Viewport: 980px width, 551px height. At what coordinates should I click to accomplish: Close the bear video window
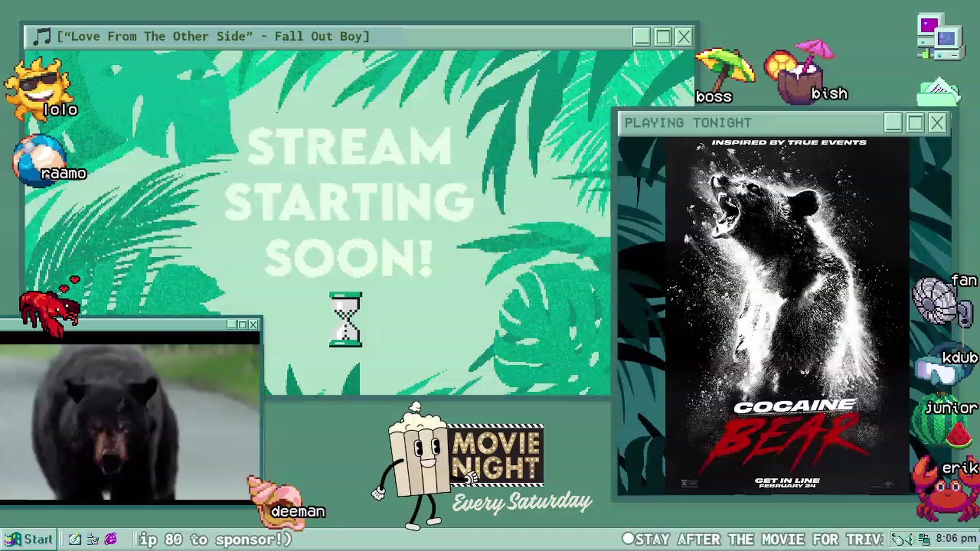click(253, 324)
